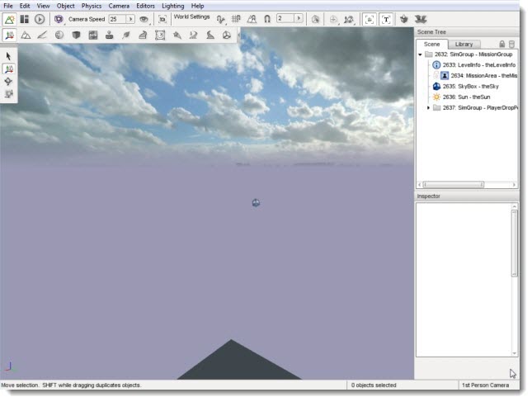Open the Particle Editor
This screenshot has width=532, height=402.
177,35
